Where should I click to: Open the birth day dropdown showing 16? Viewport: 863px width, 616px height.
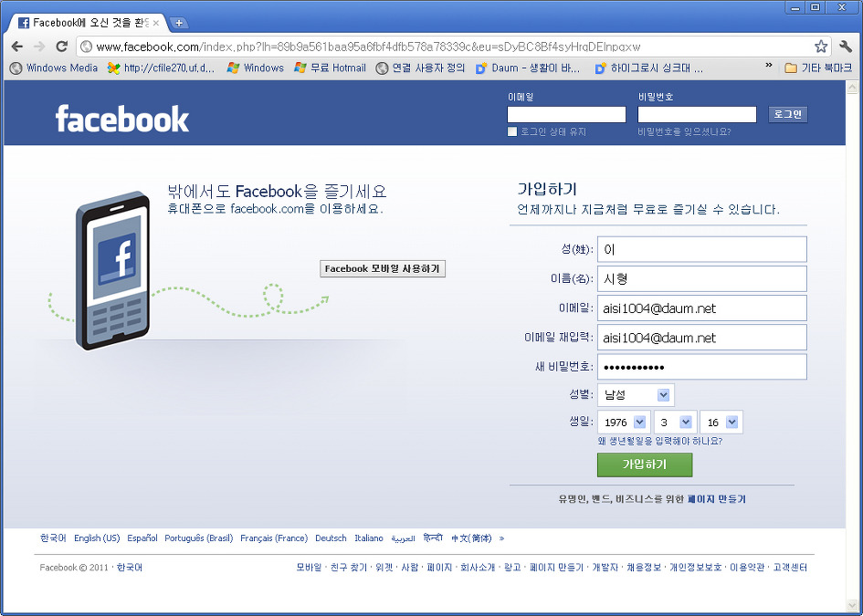pos(721,423)
